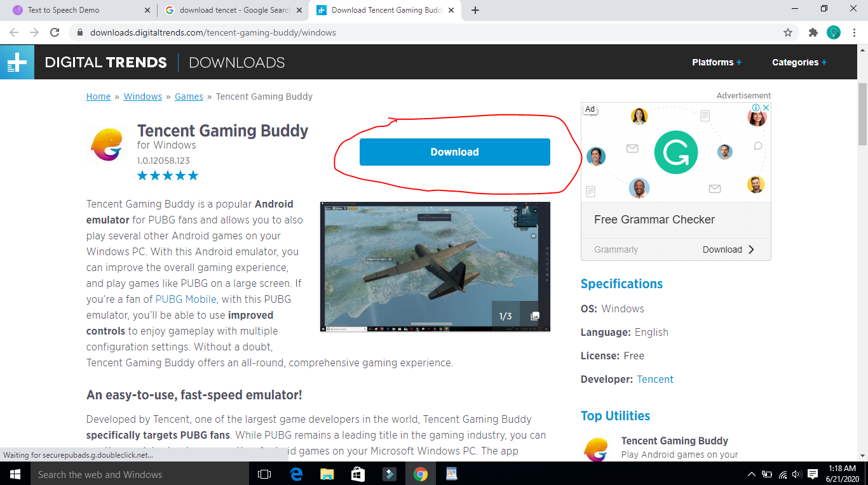Click the Digital Trends plus logo
Image resolution: width=868 pixels, height=485 pixels.
[x=17, y=62]
